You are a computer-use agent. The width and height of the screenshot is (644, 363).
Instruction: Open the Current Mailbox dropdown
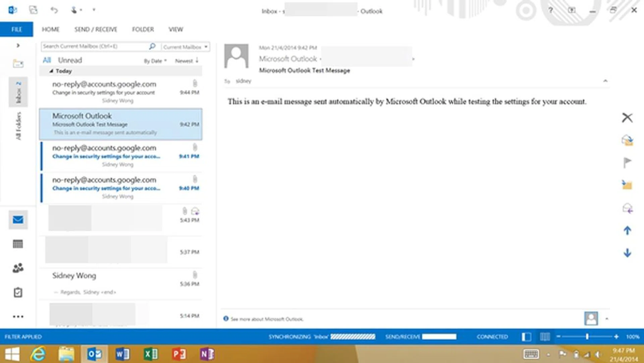(185, 47)
